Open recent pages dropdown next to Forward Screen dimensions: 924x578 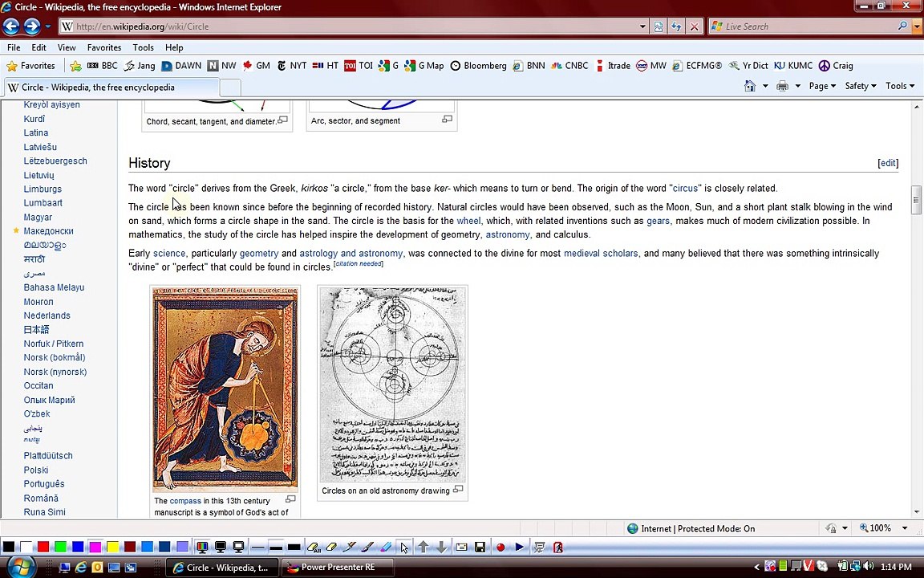[48, 26]
